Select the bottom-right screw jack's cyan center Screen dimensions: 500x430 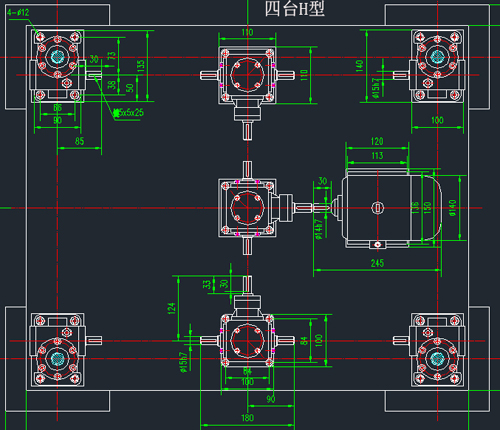point(437,358)
